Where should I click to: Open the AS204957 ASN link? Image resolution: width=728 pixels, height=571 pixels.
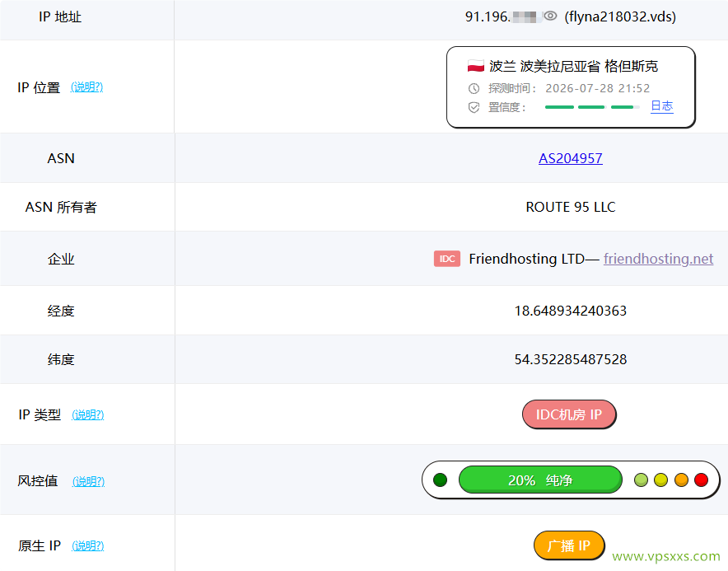pos(571,158)
